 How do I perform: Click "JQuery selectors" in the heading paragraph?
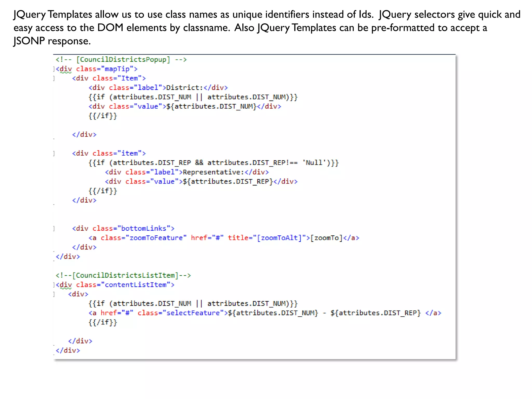click(x=417, y=15)
